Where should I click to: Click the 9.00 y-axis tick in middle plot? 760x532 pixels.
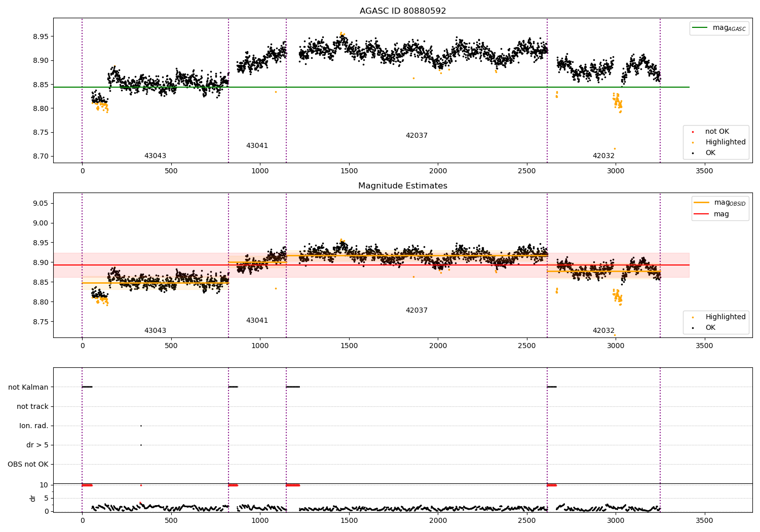[x=41, y=223]
